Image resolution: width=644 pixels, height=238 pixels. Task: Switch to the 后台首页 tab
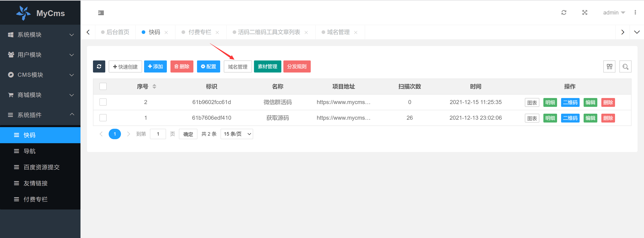115,32
